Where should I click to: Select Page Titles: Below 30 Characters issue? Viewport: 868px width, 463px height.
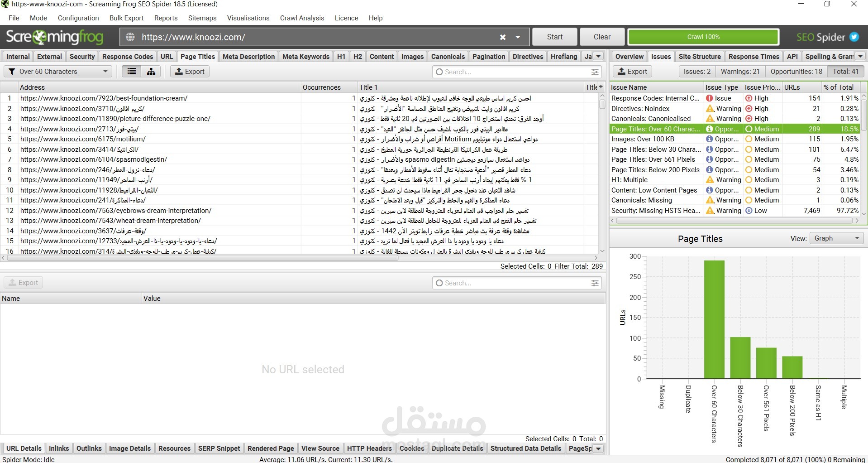pos(735,150)
